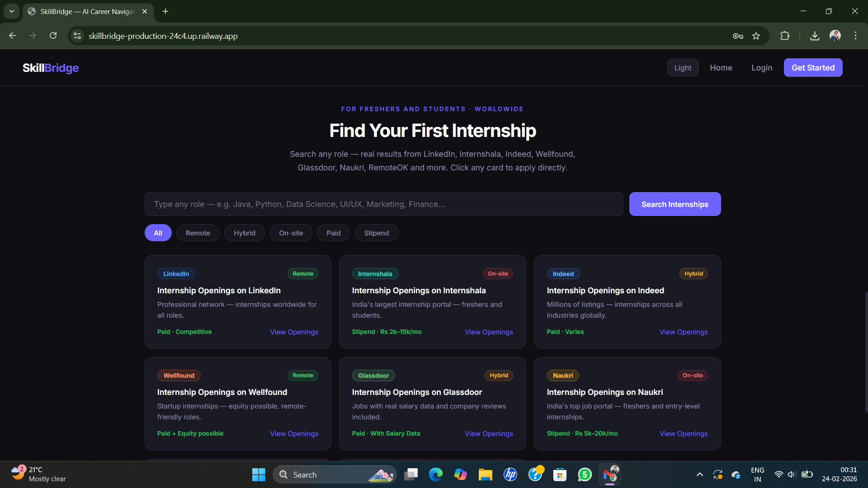Viewport: 868px width, 488px height.
Task: Click the role search input field
Action: coord(383,204)
